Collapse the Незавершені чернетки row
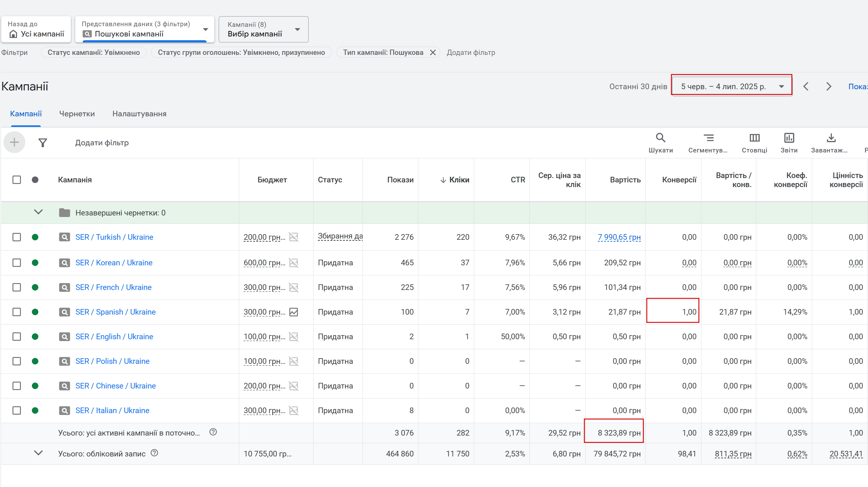Image resolution: width=868 pixels, height=487 pixels. 38,212
